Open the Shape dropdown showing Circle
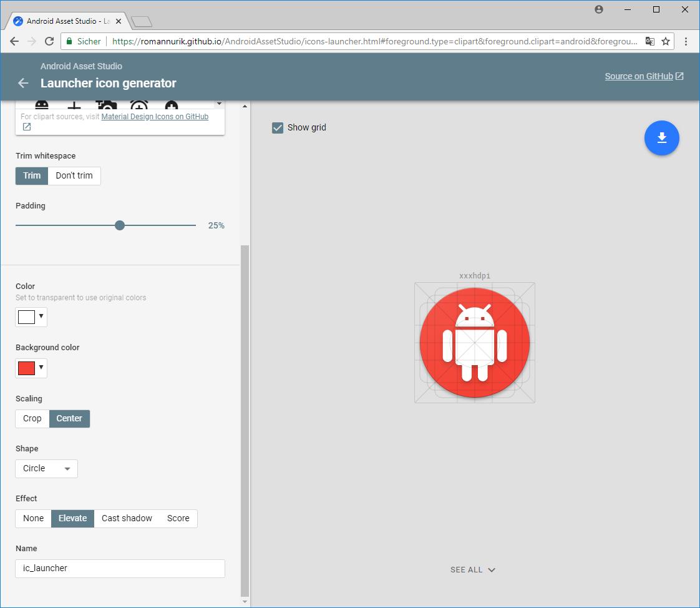 point(46,468)
